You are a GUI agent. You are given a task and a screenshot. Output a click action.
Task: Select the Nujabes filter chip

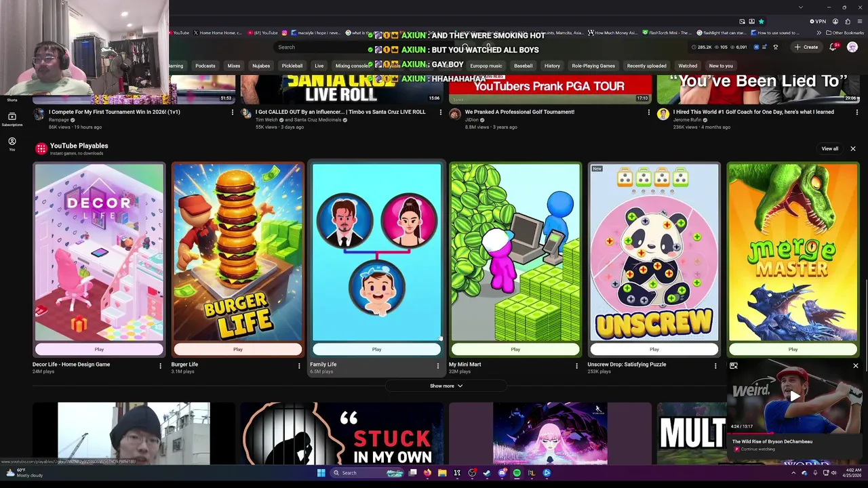[x=261, y=66]
